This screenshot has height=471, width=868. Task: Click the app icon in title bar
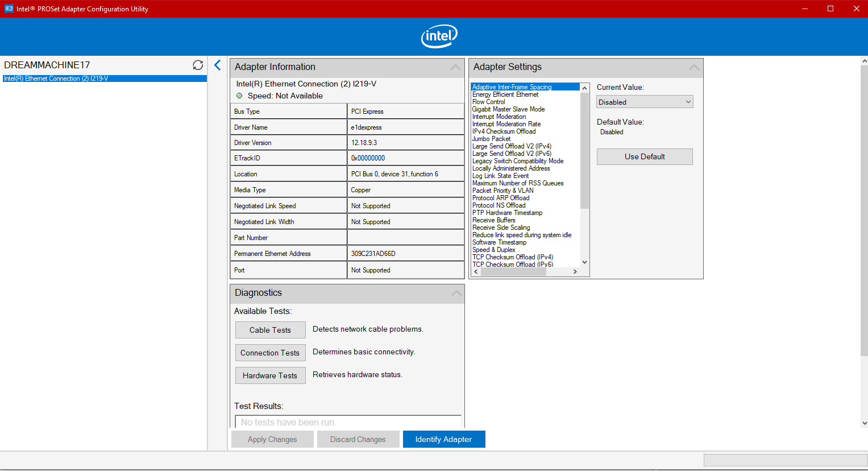pyautogui.click(x=9, y=9)
